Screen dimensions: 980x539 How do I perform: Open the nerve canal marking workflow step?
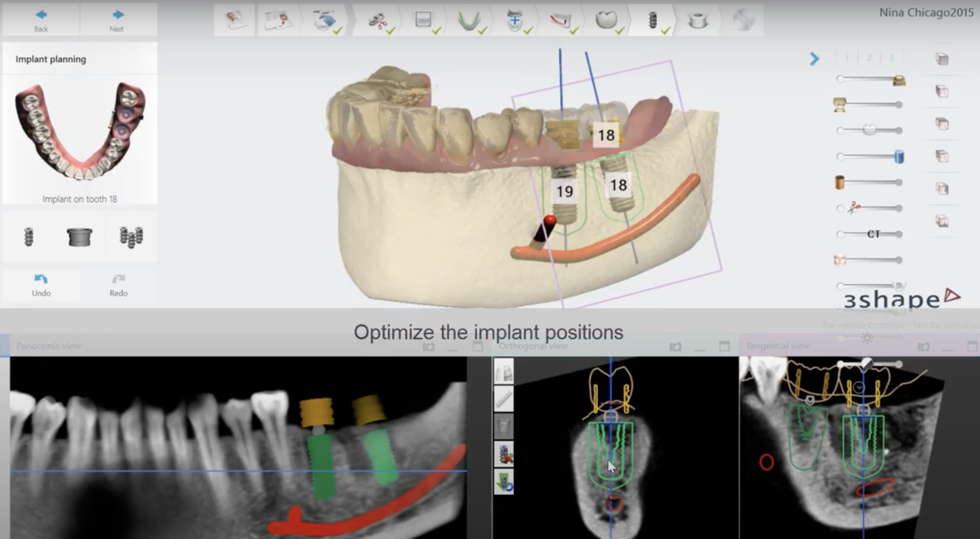(x=561, y=20)
